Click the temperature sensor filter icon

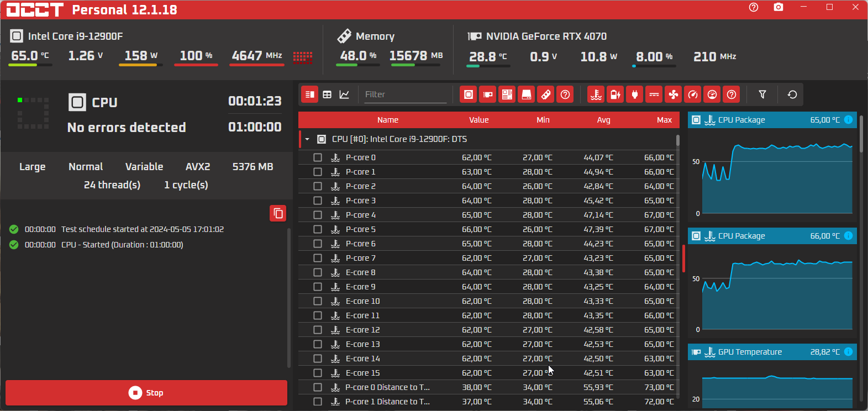click(x=596, y=94)
